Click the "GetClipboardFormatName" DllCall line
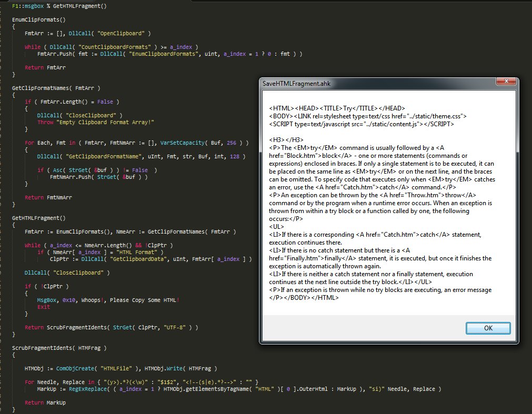The image size is (532, 414). [141, 157]
